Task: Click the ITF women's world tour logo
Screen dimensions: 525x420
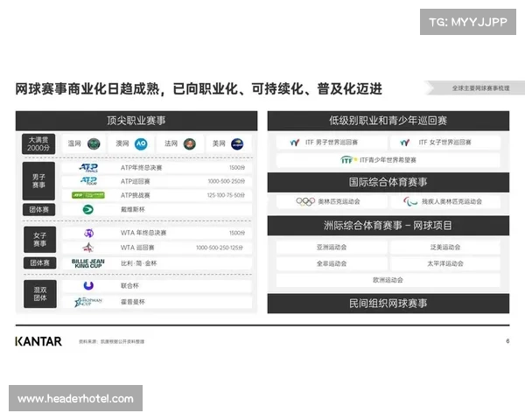Action: click(x=405, y=143)
